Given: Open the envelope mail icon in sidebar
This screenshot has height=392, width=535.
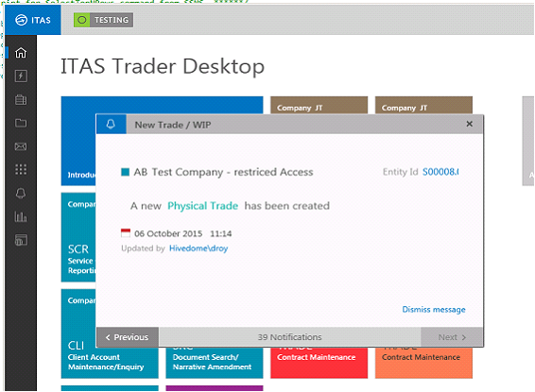Looking at the screenshot, I should point(21,146).
